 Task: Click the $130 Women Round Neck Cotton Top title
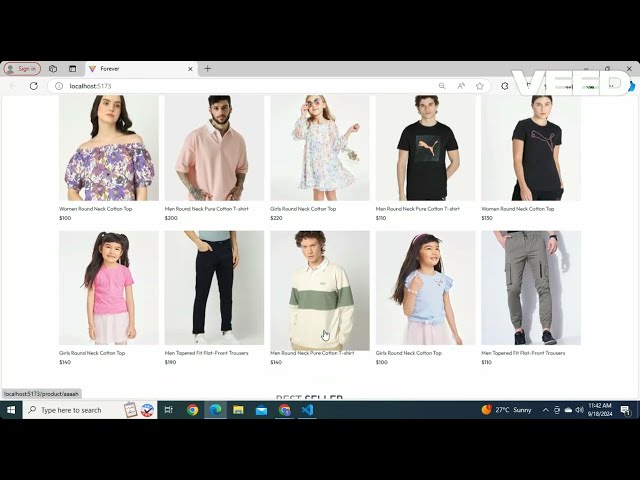(x=518, y=209)
